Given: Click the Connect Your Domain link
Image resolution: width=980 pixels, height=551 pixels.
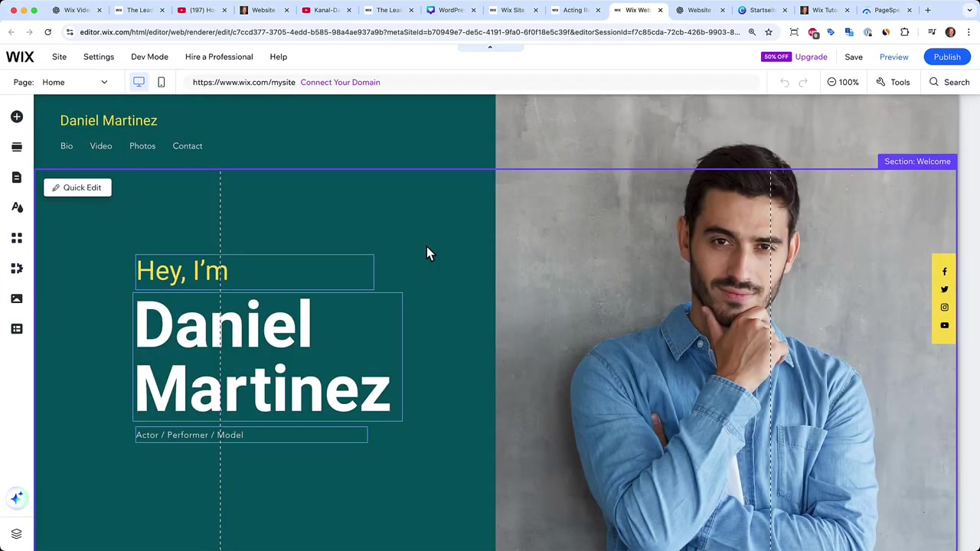Looking at the screenshot, I should coord(340,82).
